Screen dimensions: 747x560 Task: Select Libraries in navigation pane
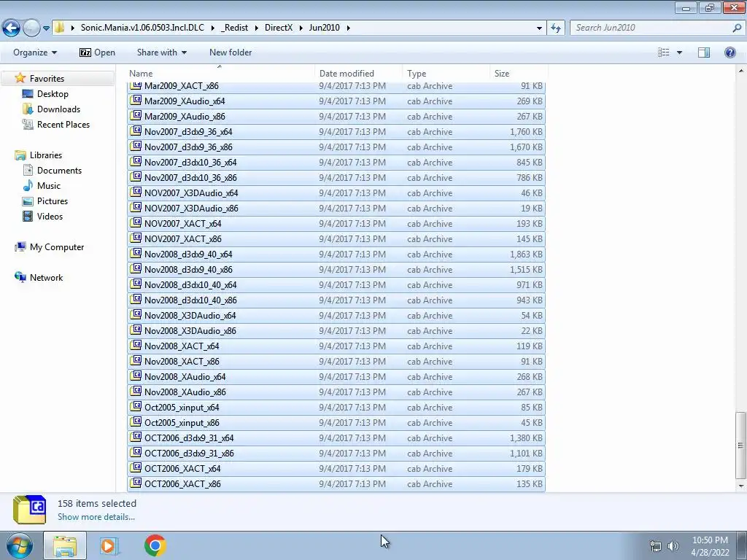(x=46, y=155)
